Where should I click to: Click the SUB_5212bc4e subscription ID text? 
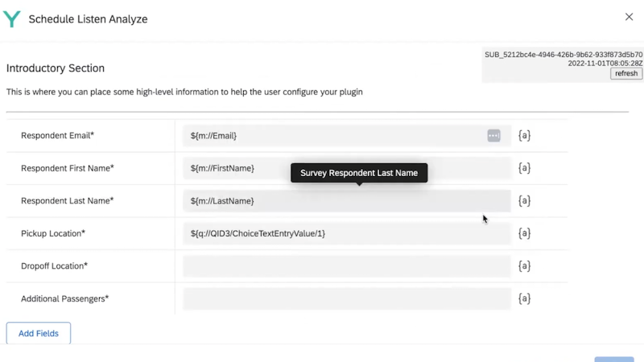563,55
